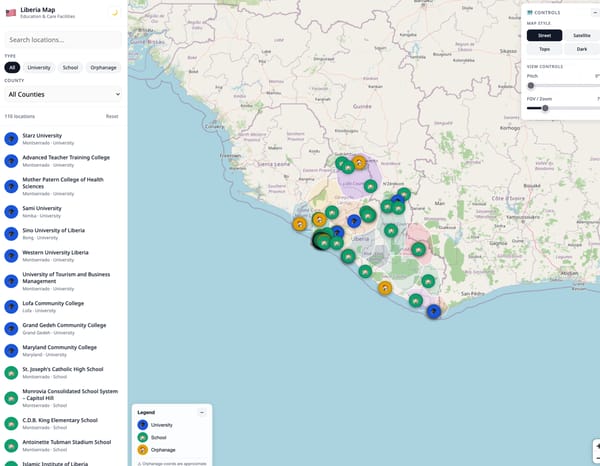
Task: Filter locations by University type
Action: point(39,67)
